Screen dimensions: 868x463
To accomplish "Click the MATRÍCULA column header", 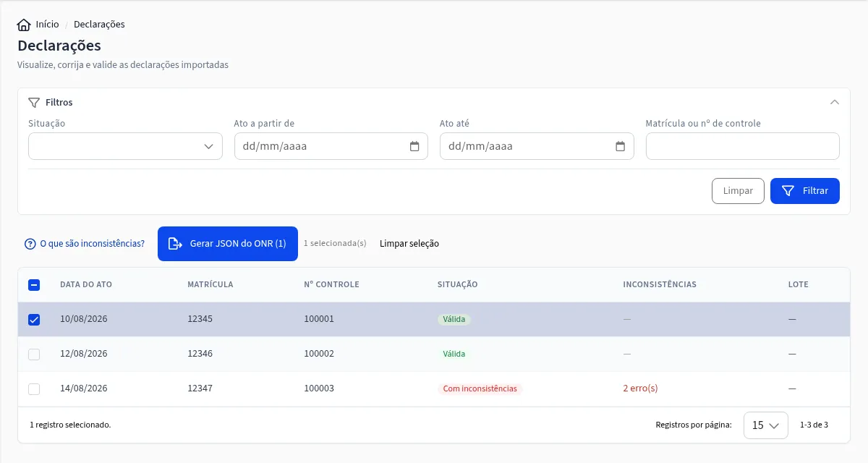I will (x=210, y=284).
